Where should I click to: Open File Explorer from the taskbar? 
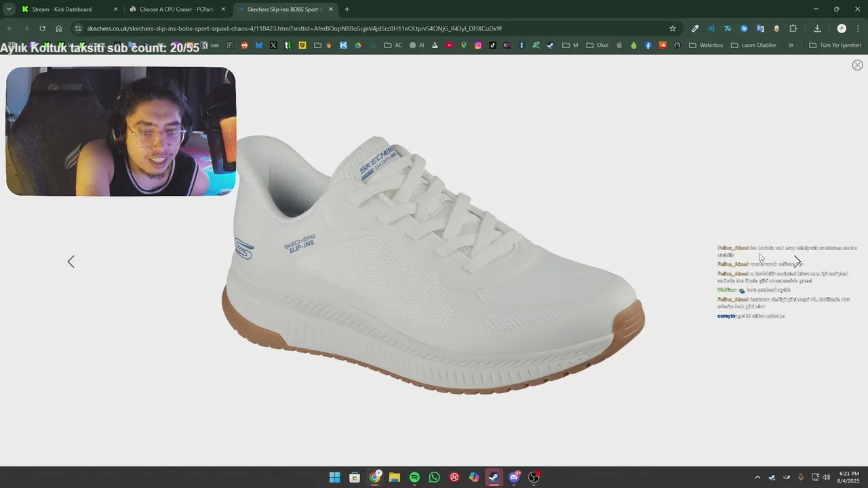coord(395,477)
